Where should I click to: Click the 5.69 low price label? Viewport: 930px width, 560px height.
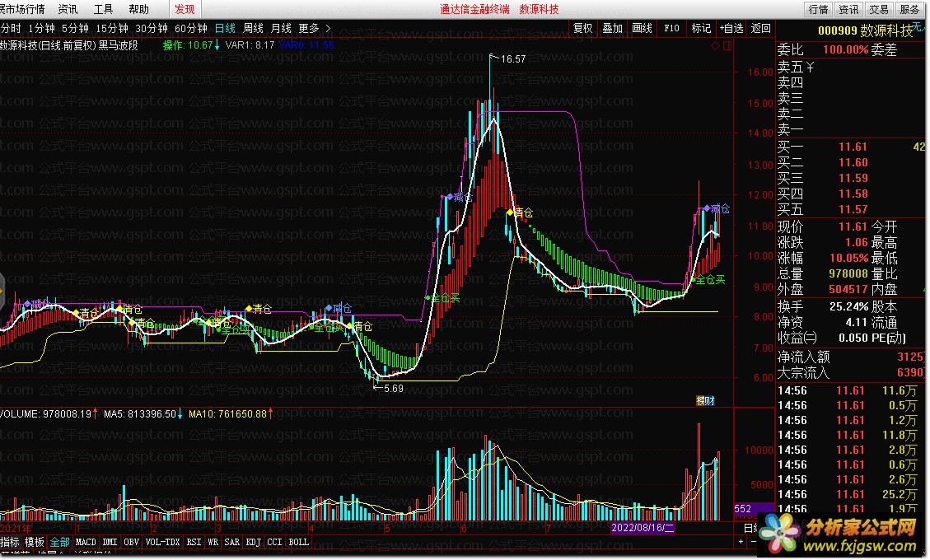point(393,389)
